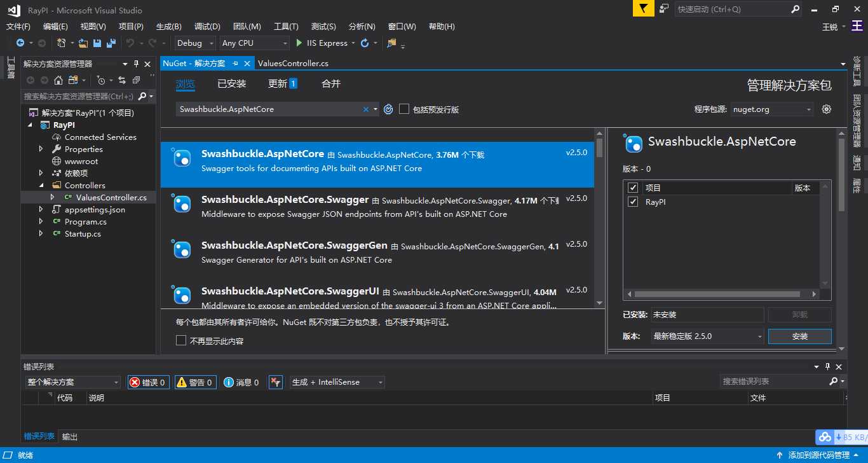The width and height of the screenshot is (868, 463).
Task: Toggle the warnings filter button
Action: (x=195, y=382)
